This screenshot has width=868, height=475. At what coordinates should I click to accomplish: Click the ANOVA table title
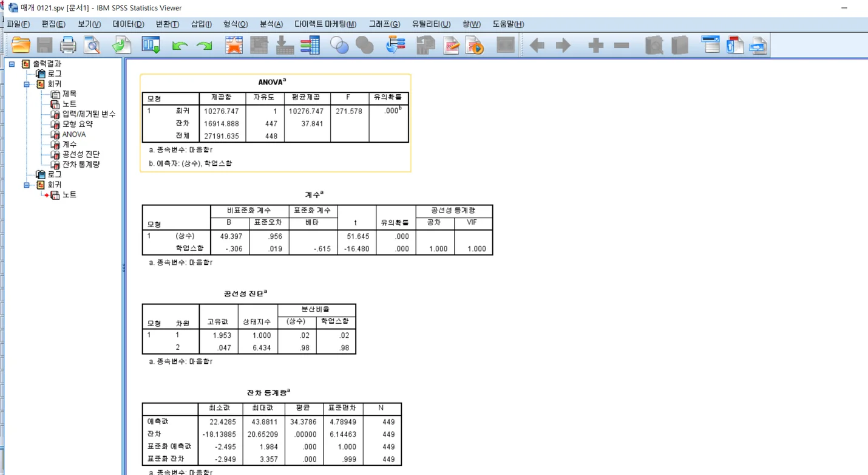272,82
